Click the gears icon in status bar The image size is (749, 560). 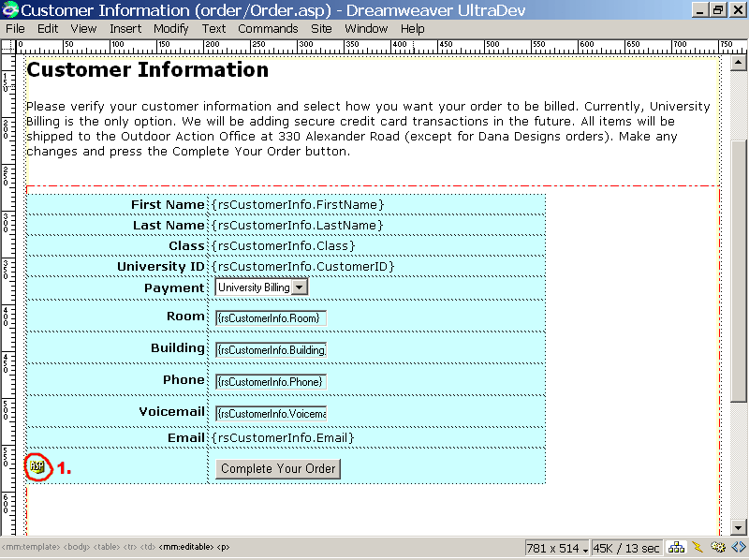click(718, 548)
